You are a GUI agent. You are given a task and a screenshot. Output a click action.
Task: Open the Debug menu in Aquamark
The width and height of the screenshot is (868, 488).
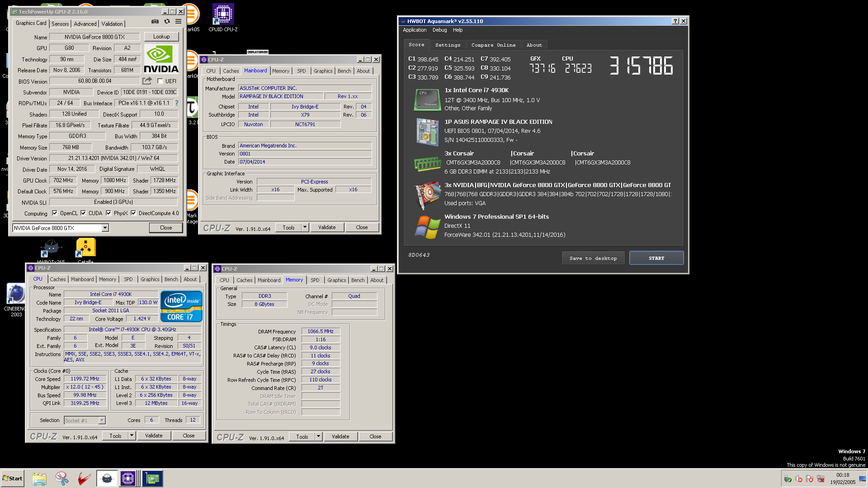pos(439,30)
